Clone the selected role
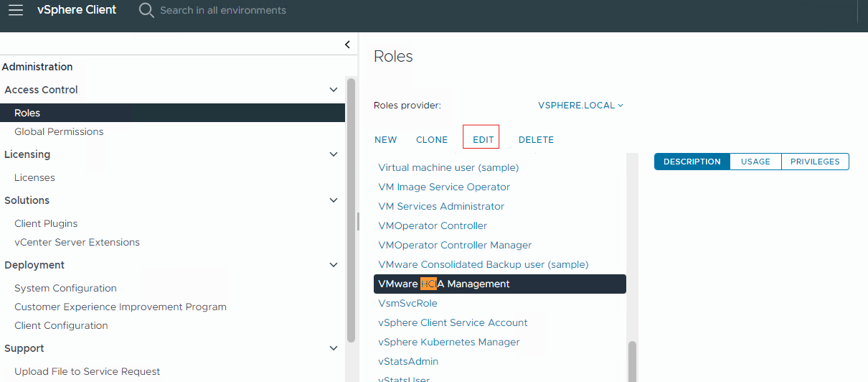 coord(431,140)
